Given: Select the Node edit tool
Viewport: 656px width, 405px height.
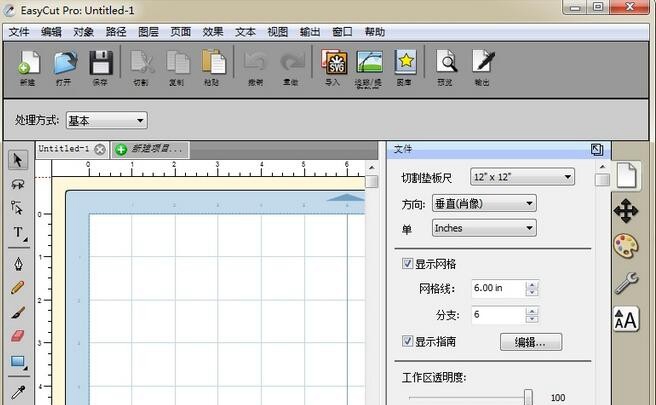Looking at the screenshot, I should 17,208.
